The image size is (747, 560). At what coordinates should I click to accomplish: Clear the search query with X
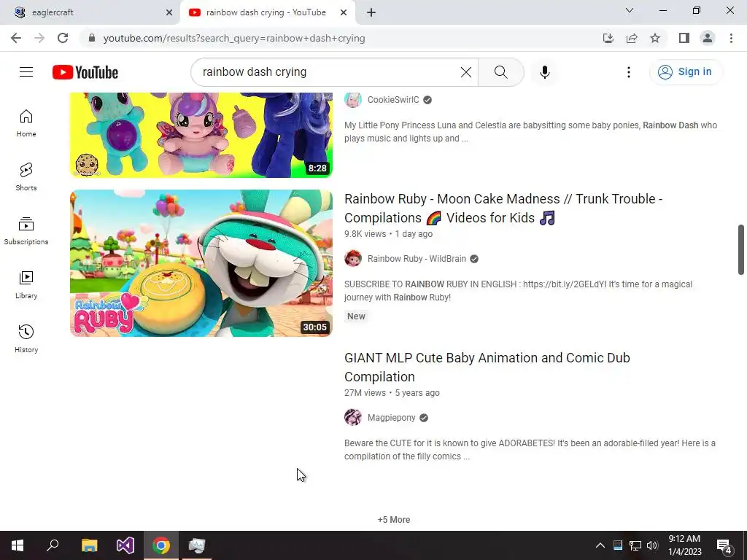[466, 72]
